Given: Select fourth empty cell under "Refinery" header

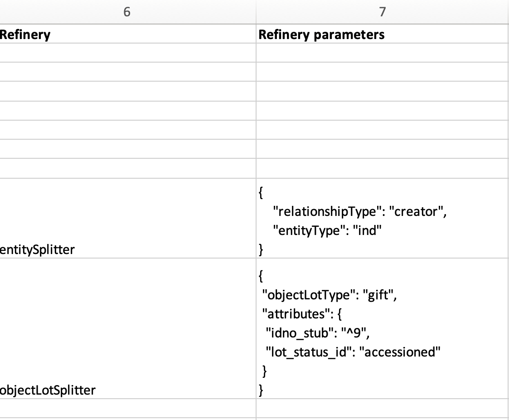Looking at the screenshot, I should 127,111.
